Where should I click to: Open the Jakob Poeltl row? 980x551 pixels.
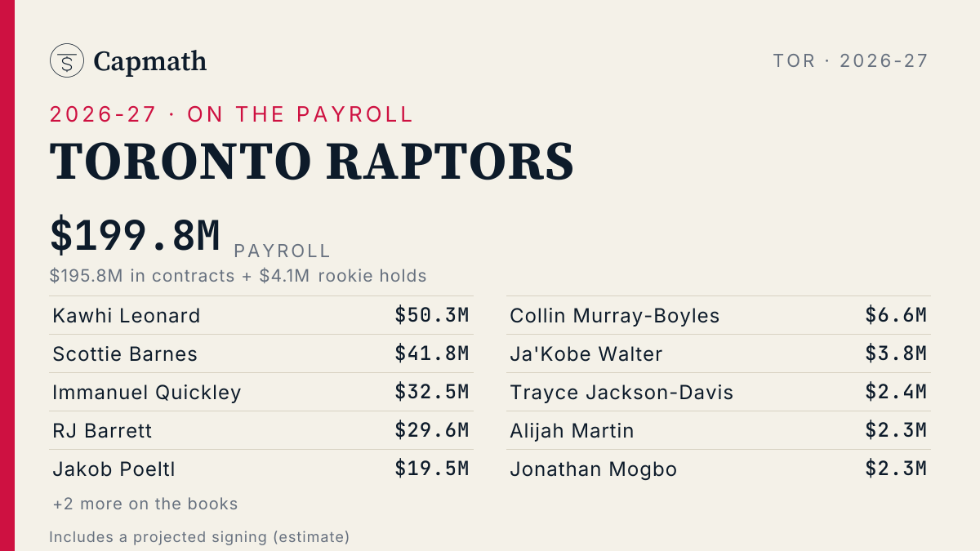(261, 469)
